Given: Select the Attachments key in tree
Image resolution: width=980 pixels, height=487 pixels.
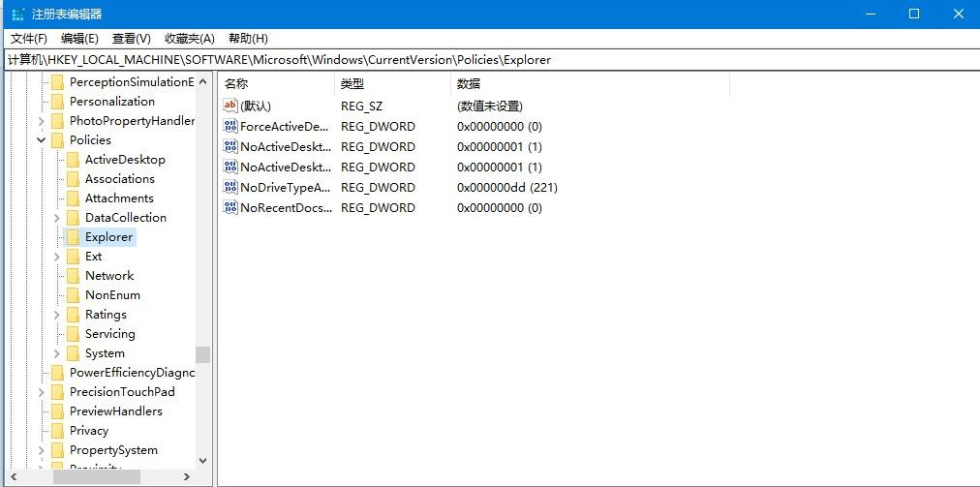Looking at the screenshot, I should (x=119, y=198).
